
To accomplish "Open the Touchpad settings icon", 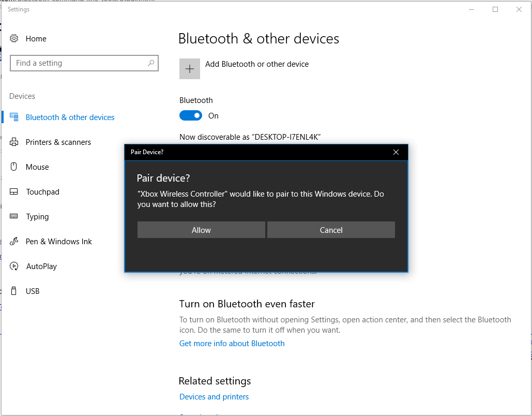I will [13, 191].
